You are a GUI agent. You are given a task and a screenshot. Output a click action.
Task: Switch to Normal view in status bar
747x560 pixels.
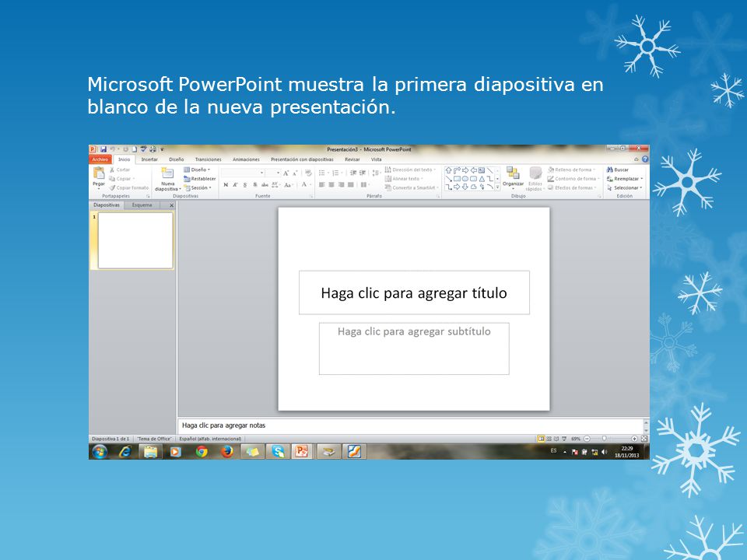pyautogui.click(x=541, y=439)
